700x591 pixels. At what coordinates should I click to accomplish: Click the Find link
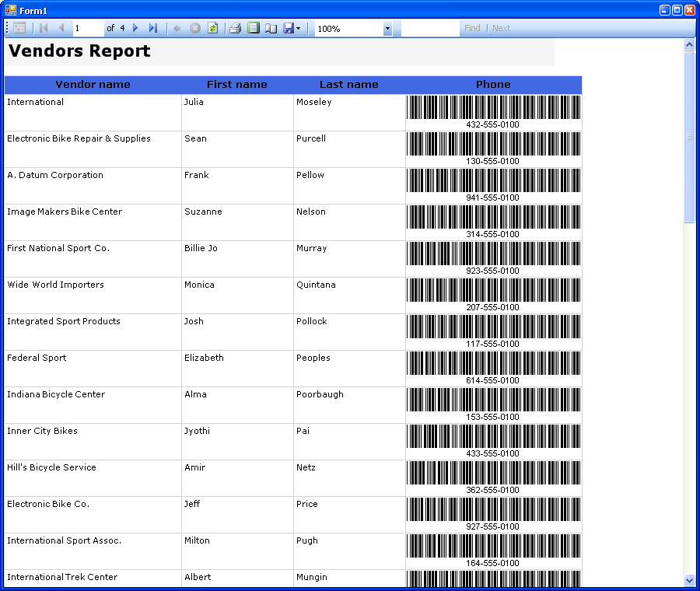(x=472, y=28)
